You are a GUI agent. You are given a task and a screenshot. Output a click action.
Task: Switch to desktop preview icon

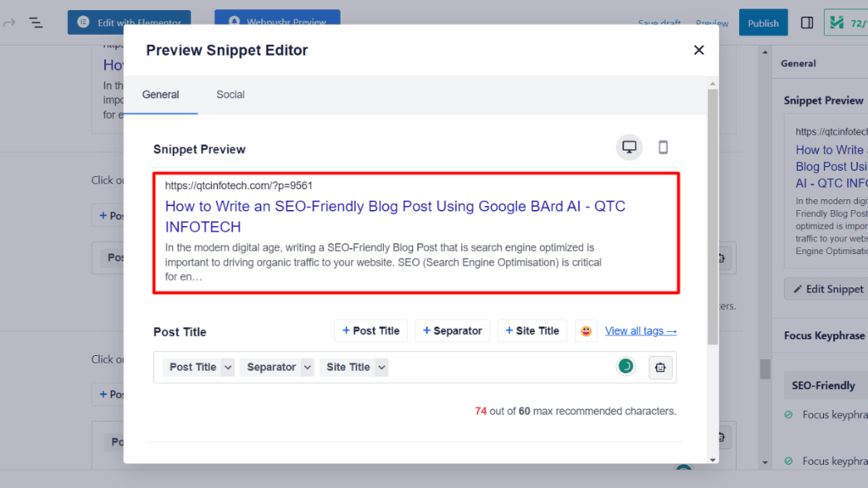[x=629, y=147]
